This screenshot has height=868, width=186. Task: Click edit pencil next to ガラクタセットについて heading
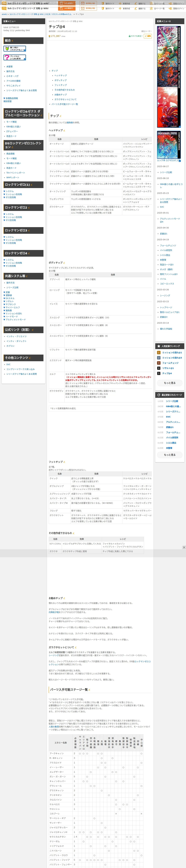click(x=76, y=648)
